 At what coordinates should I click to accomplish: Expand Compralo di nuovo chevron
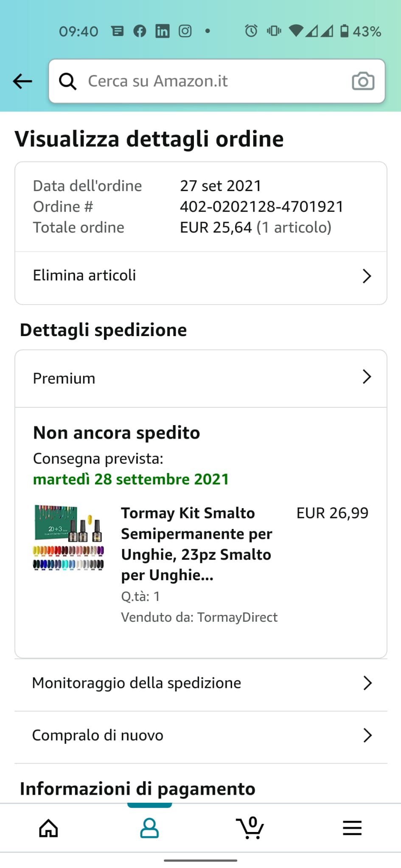pos(367,735)
